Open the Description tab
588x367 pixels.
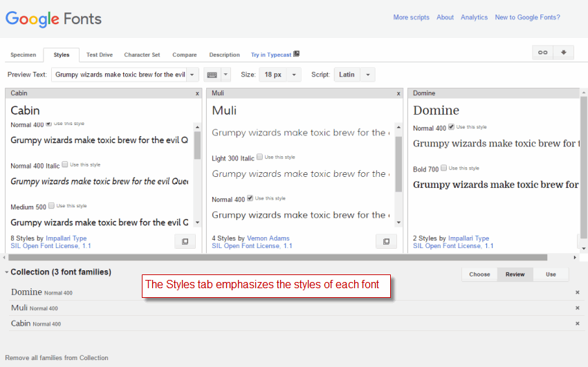(224, 55)
